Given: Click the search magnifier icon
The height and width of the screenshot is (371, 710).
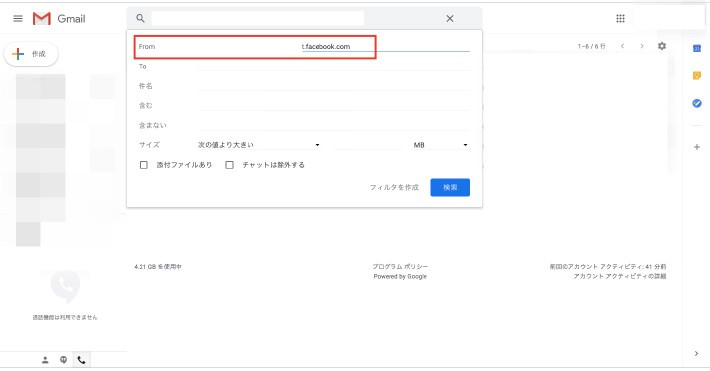Looking at the screenshot, I should click(140, 19).
